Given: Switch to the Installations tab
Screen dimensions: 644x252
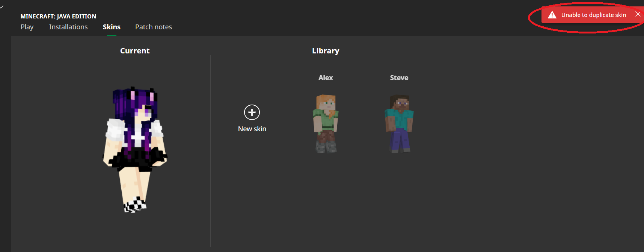Looking at the screenshot, I should (68, 27).
